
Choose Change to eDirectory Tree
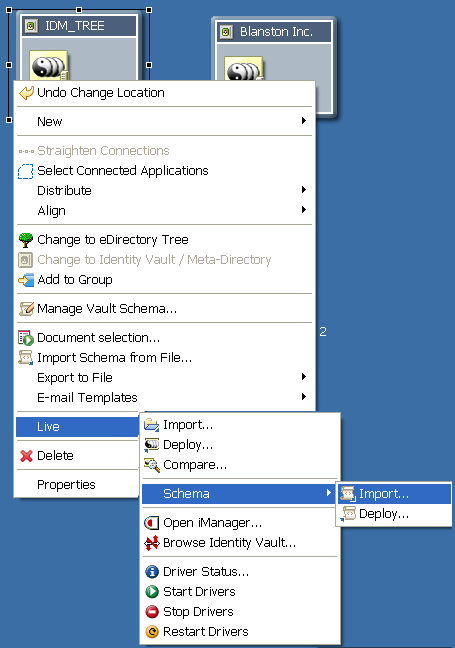(x=164, y=240)
